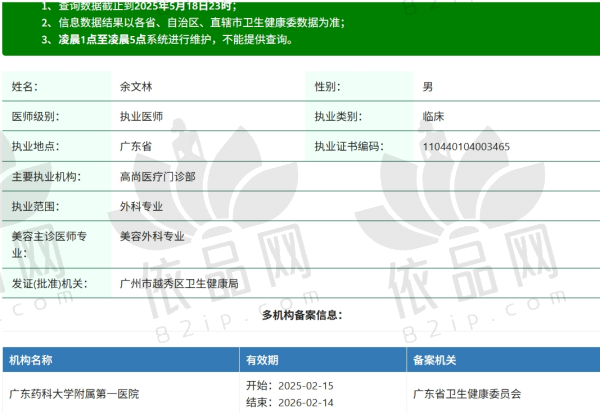Screen dimensions: 600x413
Task: Click the 执业证书编码 label
Action: (349, 146)
